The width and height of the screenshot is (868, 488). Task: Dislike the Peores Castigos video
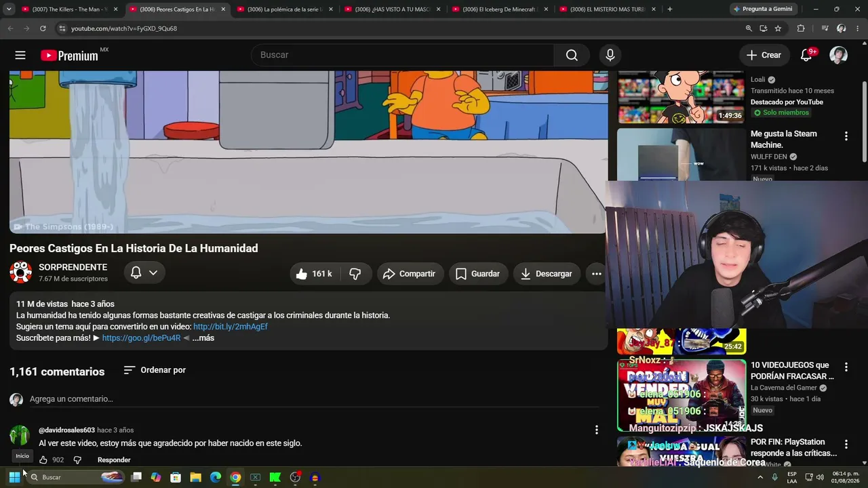click(355, 274)
